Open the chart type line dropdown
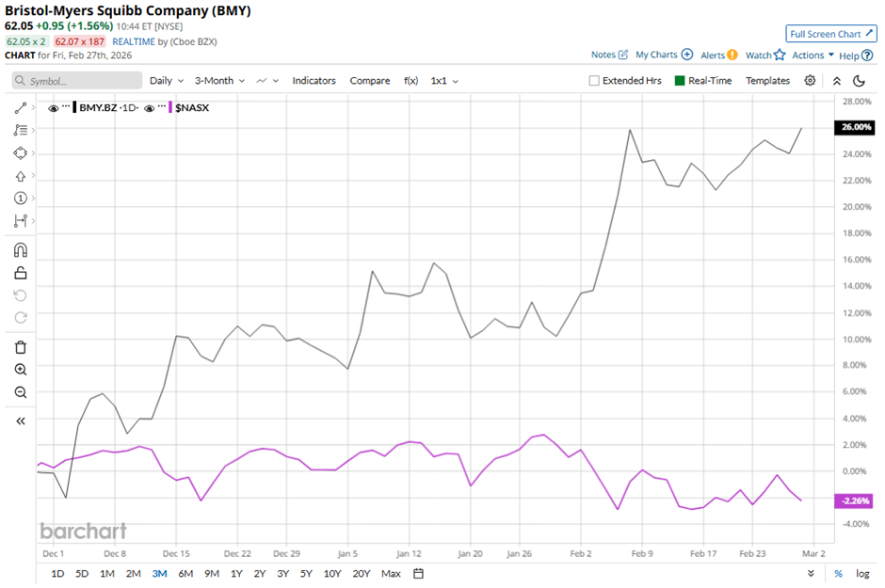This screenshot has height=588, width=885. click(267, 81)
